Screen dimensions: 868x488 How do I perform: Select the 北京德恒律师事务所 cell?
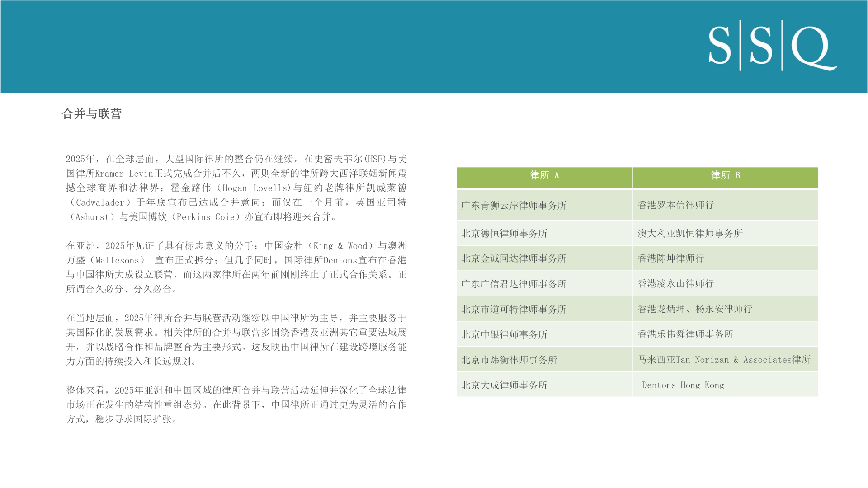(504, 234)
